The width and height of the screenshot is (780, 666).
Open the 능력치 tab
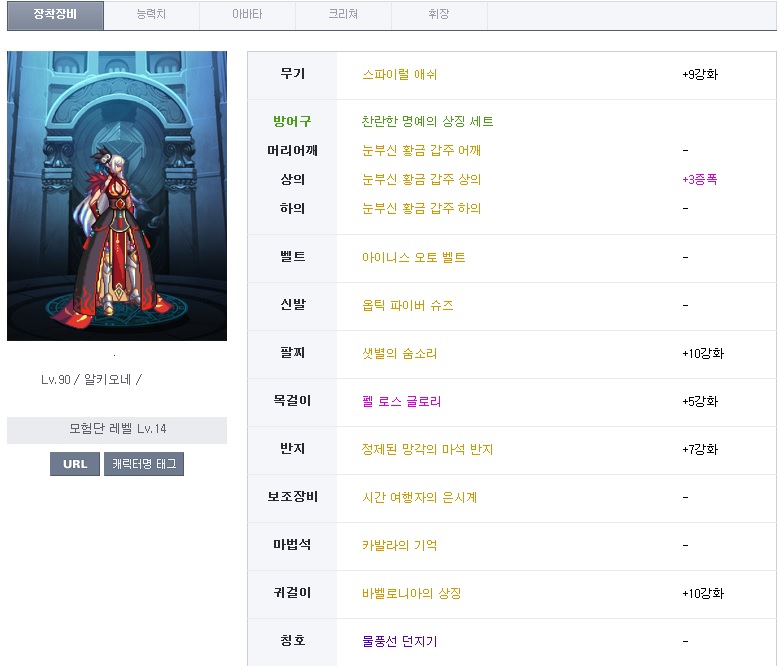pyautogui.click(x=151, y=15)
